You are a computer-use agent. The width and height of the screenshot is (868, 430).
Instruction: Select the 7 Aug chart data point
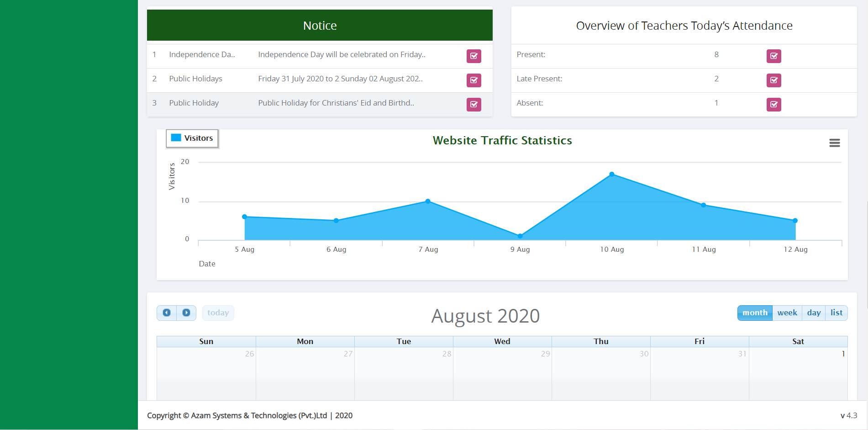(428, 201)
